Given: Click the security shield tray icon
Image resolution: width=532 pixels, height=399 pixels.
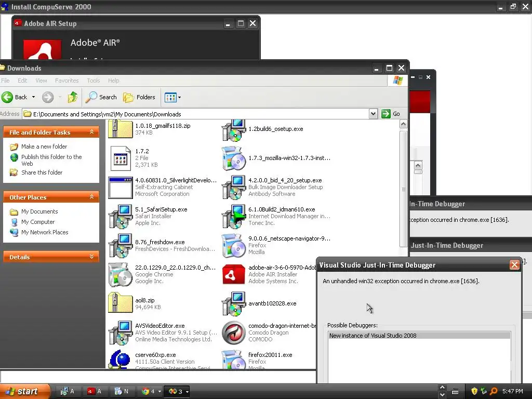Looking at the screenshot, I should pyautogui.click(x=474, y=391).
